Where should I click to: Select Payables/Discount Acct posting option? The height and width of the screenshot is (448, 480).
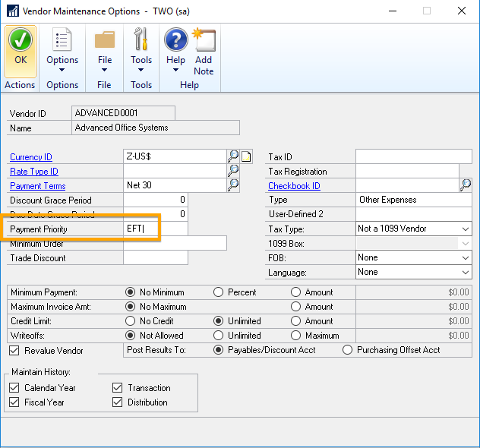point(218,350)
